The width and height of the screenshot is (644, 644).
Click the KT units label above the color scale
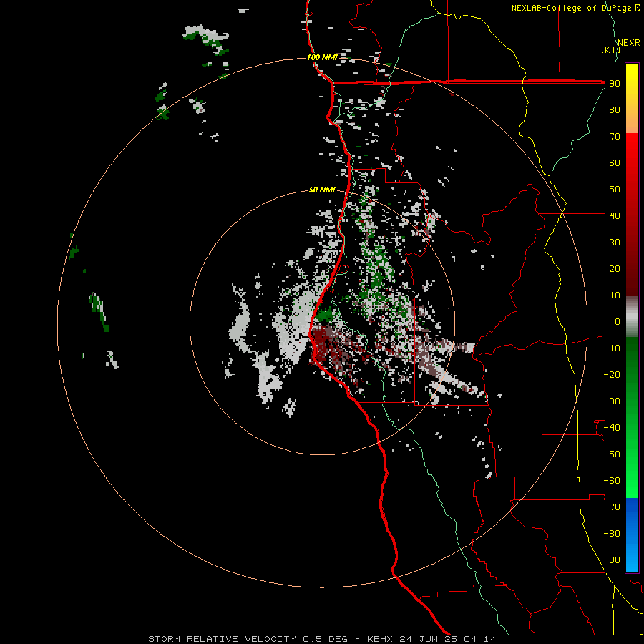click(610, 49)
